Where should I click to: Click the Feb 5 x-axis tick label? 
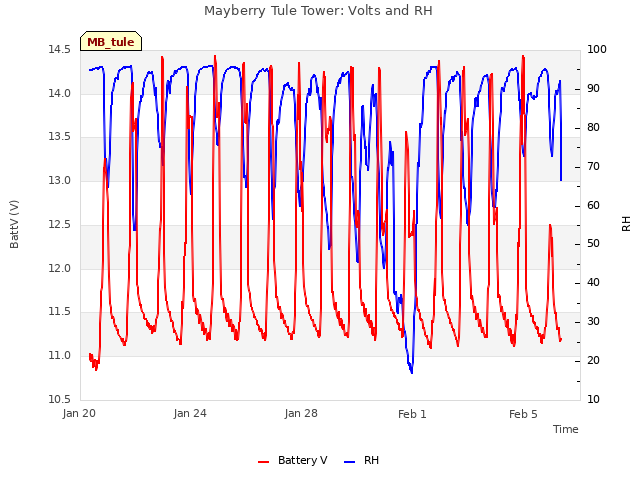[523, 414]
